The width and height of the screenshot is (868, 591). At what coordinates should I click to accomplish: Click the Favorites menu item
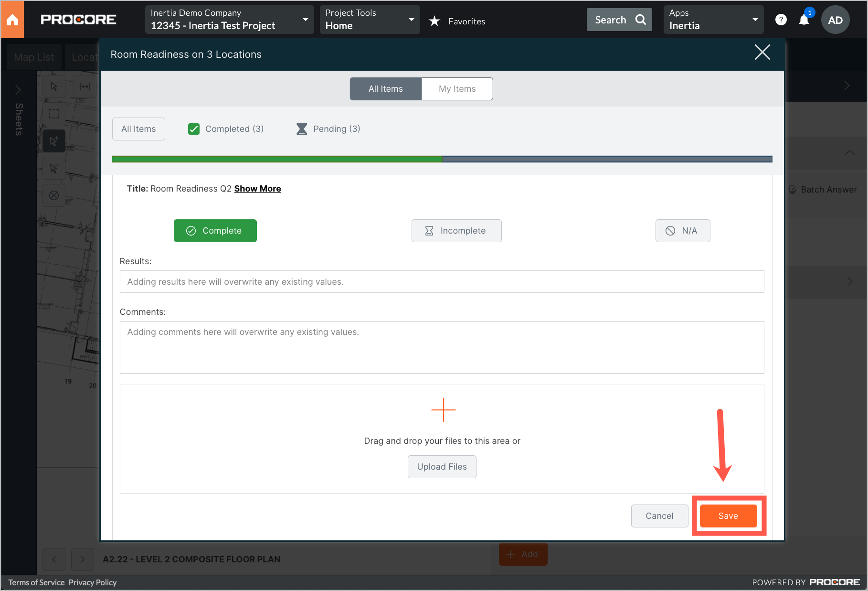point(456,21)
